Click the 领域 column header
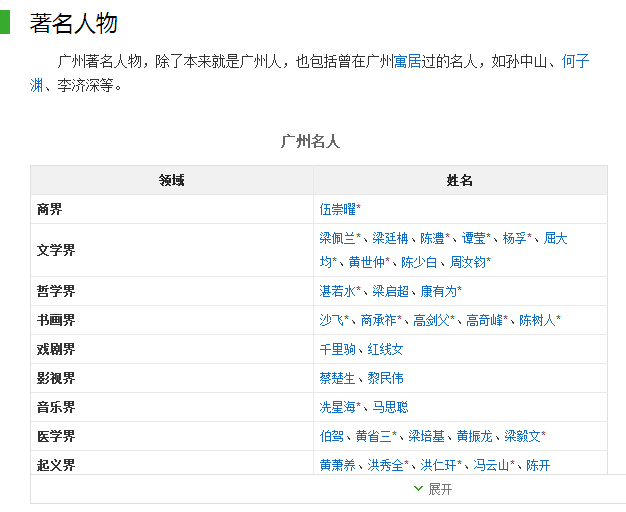The image size is (626, 512). 172,181
